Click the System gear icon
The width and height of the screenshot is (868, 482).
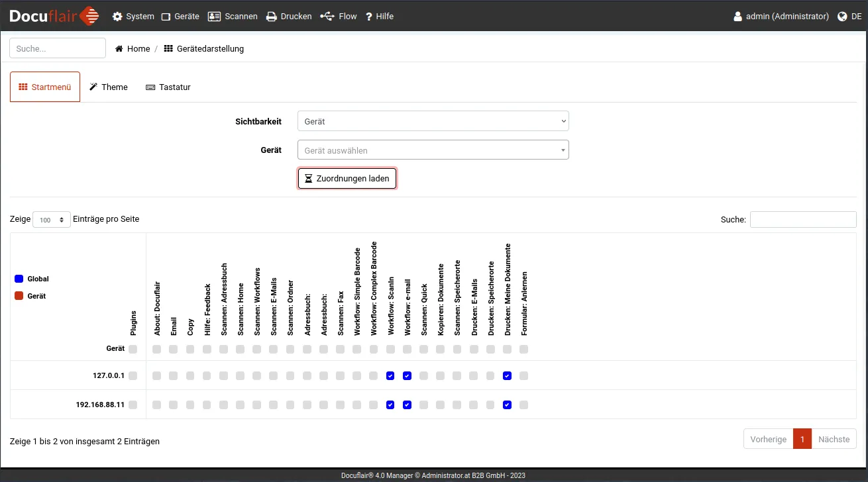(117, 17)
